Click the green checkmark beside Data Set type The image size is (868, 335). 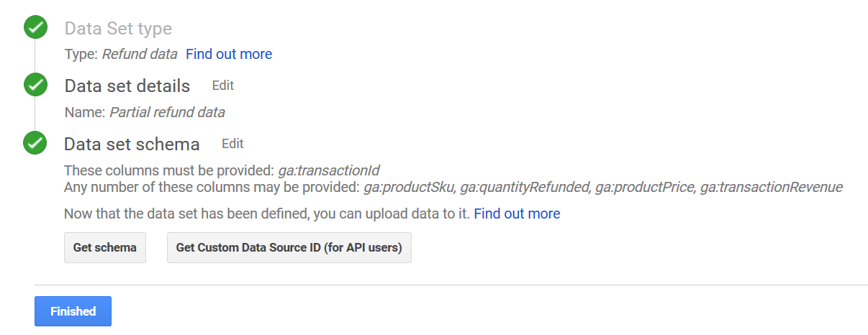pyautogui.click(x=35, y=29)
